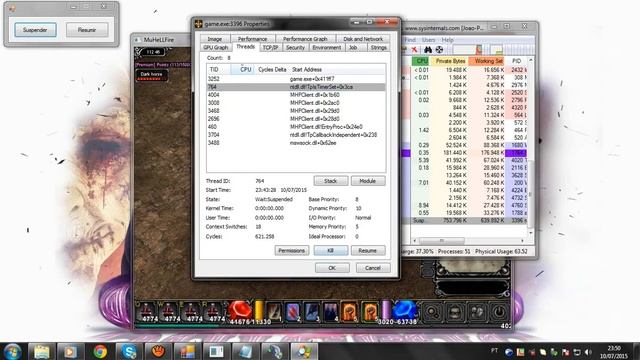640x360 pixels.
Task: Click W potion slot in game bar
Action: [x=168, y=312]
